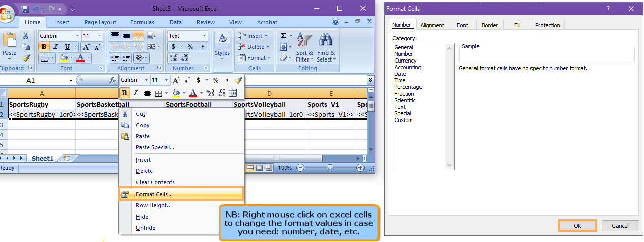Click the AutoSum sigma icon
This screenshot has height=242, width=644.
(x=284, y=36)
